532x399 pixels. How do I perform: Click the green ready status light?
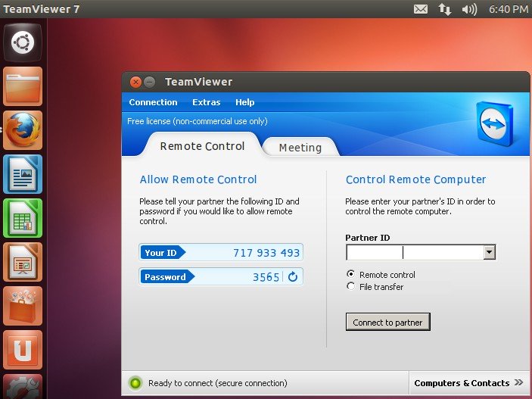(135, 383)
